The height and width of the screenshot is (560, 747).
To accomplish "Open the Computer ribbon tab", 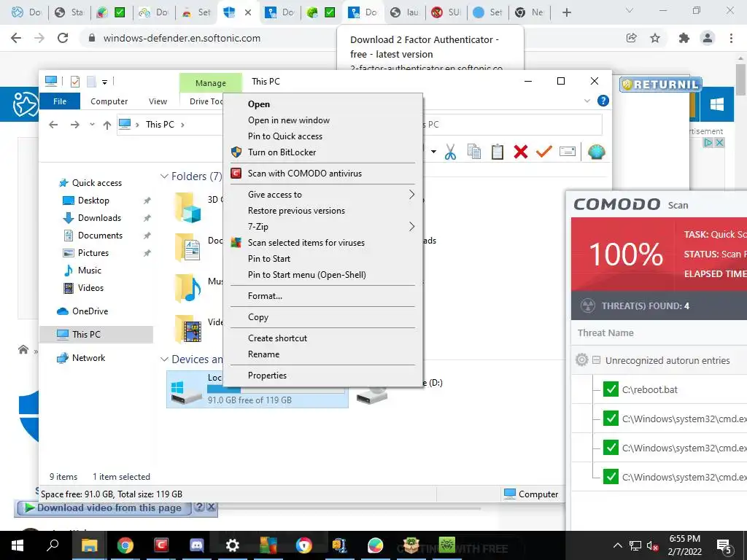I will click(109, 101).
